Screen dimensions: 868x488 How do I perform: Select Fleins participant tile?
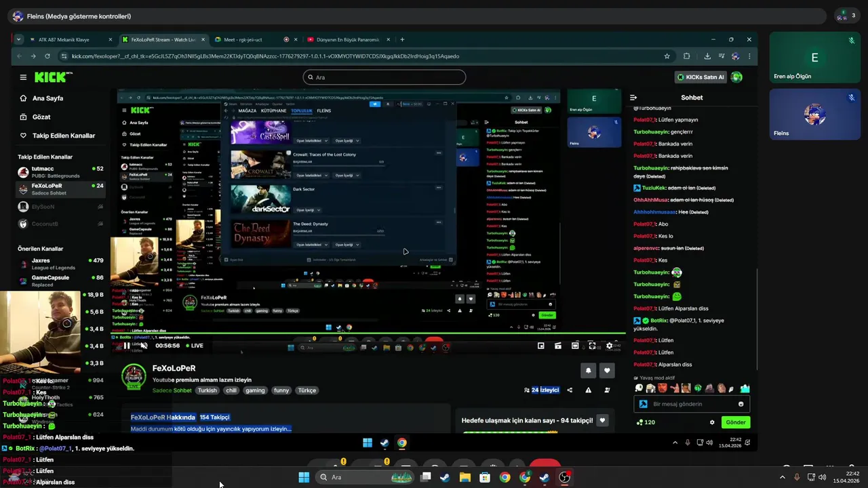point(814,114)
